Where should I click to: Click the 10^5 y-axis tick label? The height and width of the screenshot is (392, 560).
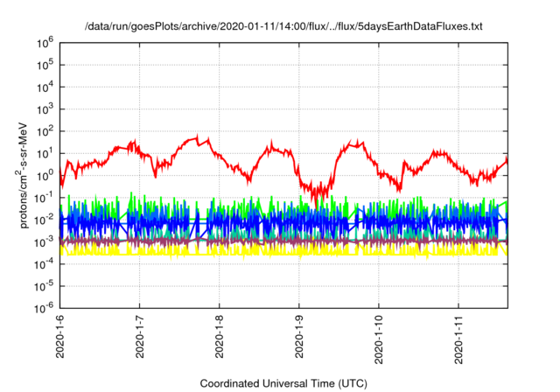[x=45, y=65]
